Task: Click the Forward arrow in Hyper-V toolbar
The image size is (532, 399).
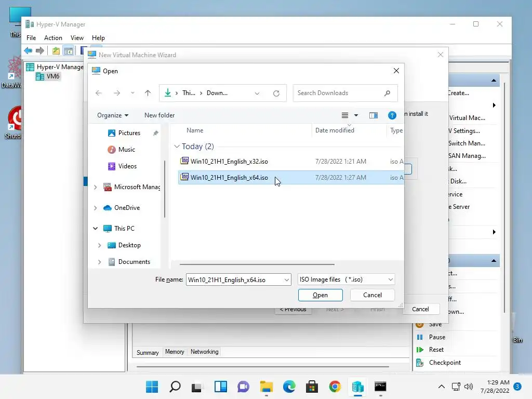Action: (x=40, y=51)
